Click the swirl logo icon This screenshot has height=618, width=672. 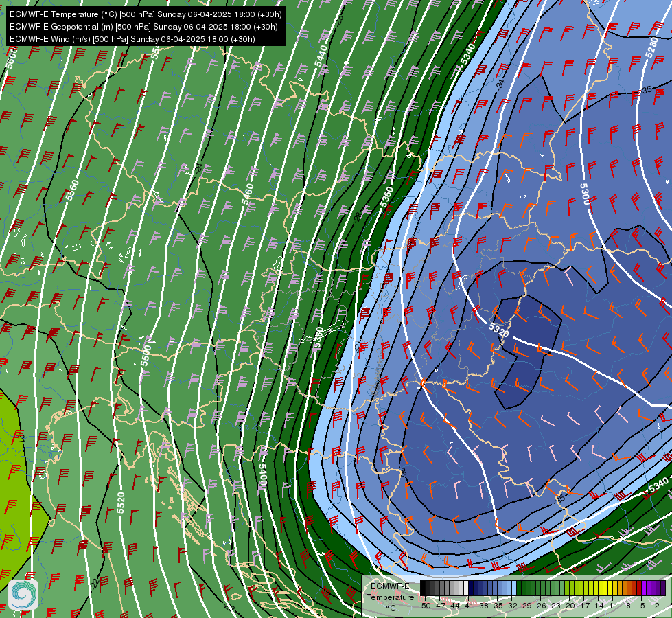click(x=23, y=595)
